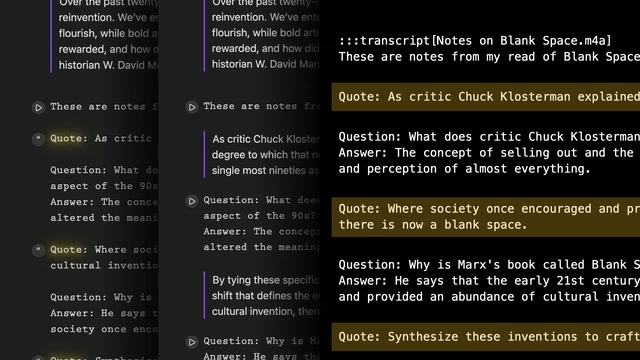The height and width of the screenshot is (360, 640).
Task: Play the 'Question: What doe' segment in middle pane
Action: pos(191,201)
